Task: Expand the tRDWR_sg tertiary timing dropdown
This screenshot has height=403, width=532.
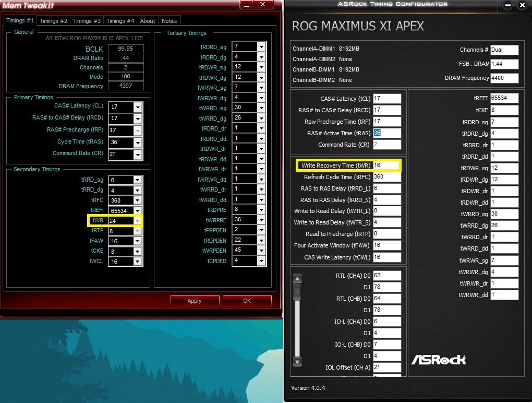Action: 261,67
